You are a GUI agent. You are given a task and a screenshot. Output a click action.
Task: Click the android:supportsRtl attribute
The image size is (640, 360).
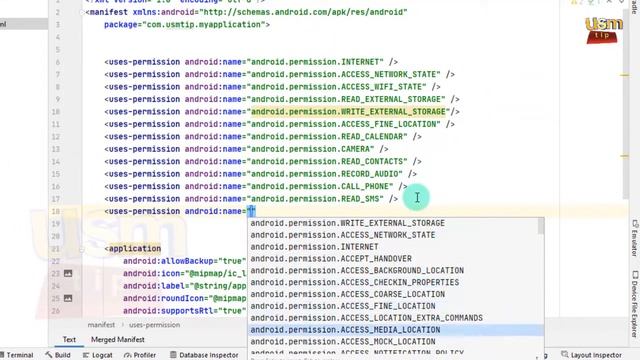168,311
